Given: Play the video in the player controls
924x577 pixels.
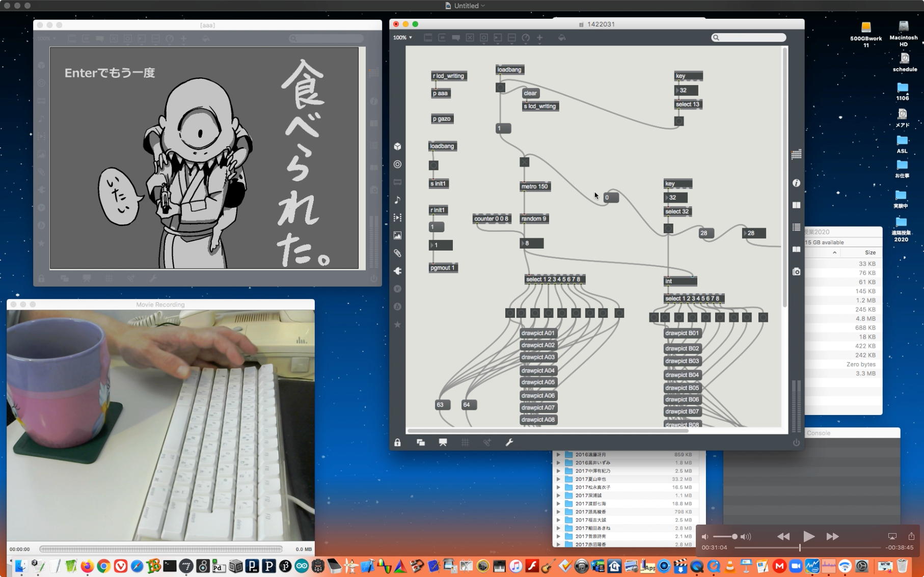Looking at the screenshot, I should pyautogui.click(x=808, y=536).
